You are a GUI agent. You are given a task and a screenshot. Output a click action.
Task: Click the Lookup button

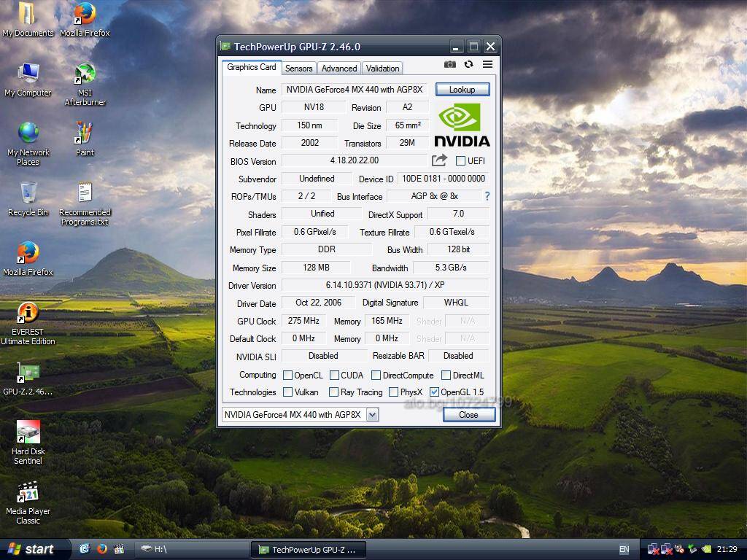[462, 89]
